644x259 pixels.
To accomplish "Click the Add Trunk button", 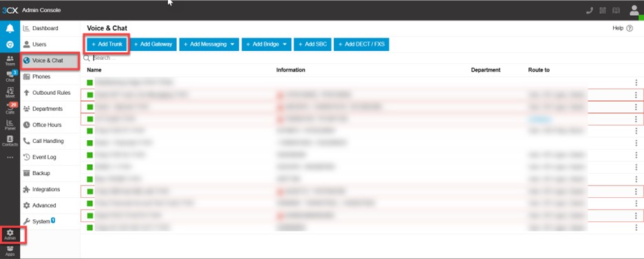I will pyautogui.click(x=107, y=44).
